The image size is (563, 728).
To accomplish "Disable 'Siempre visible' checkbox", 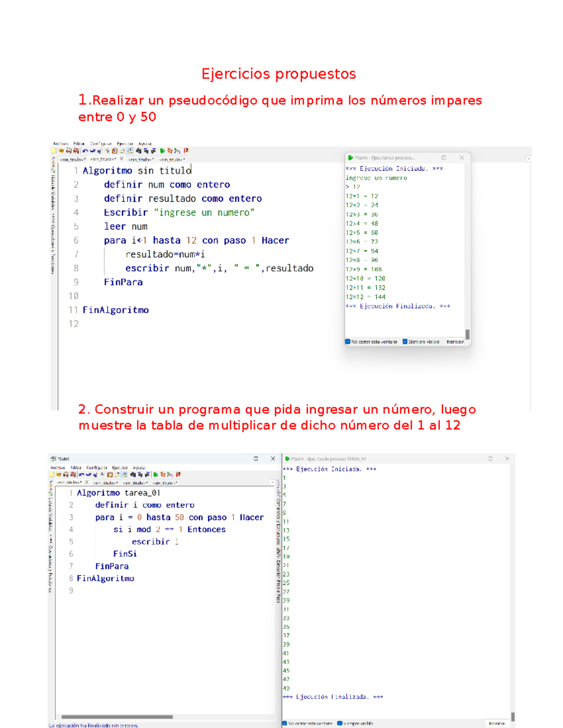I will (x=405, y=342).
